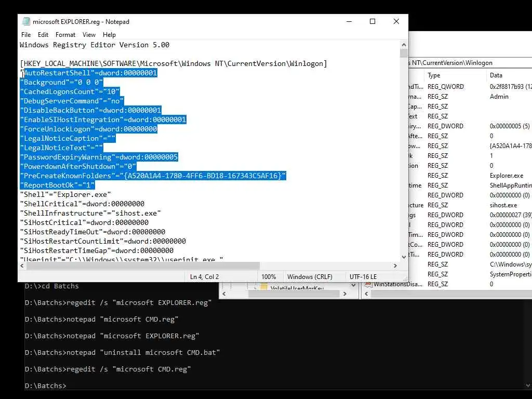
Task: Click the "PowerdownAfterShutdown" line
Action: [78, 166]
